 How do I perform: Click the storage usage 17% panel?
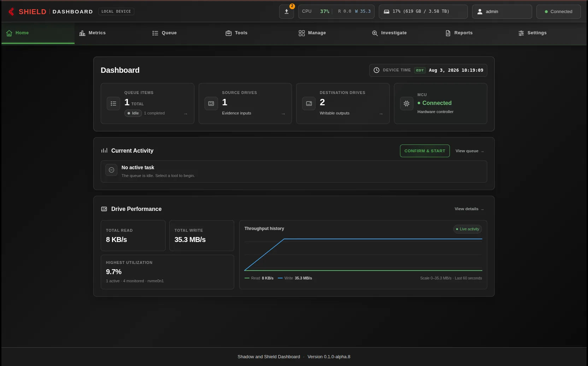pos(423,12)
